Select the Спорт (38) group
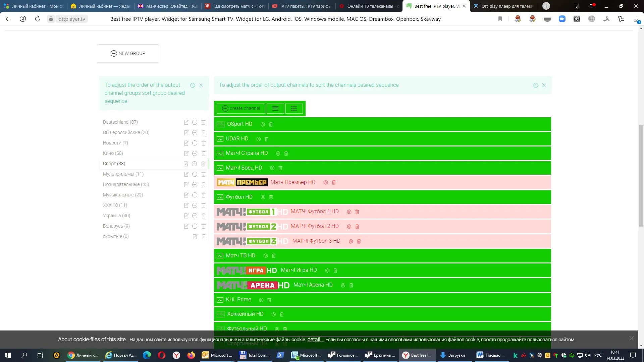The width and height of the screenshot is (644, 362). pyautogui.click(x=114, y=164)
